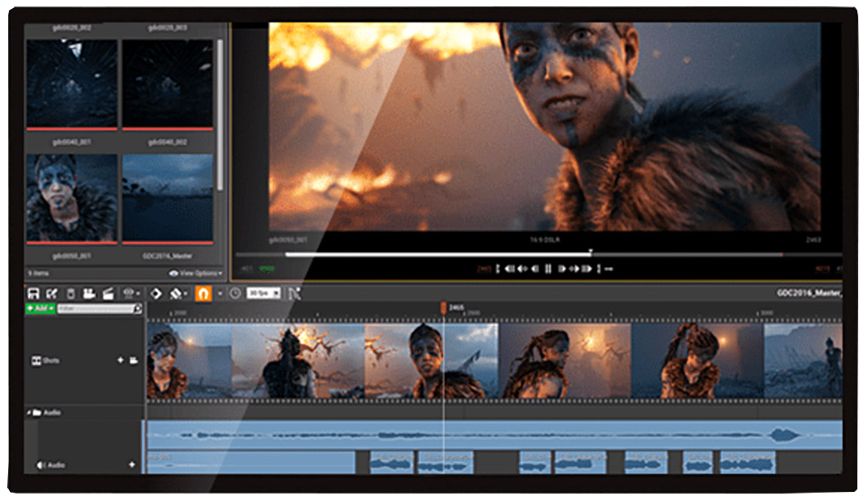Add a shot with Shots plus button
The height and width of the screenshot is (500, 868).
[x=120, y=360]
